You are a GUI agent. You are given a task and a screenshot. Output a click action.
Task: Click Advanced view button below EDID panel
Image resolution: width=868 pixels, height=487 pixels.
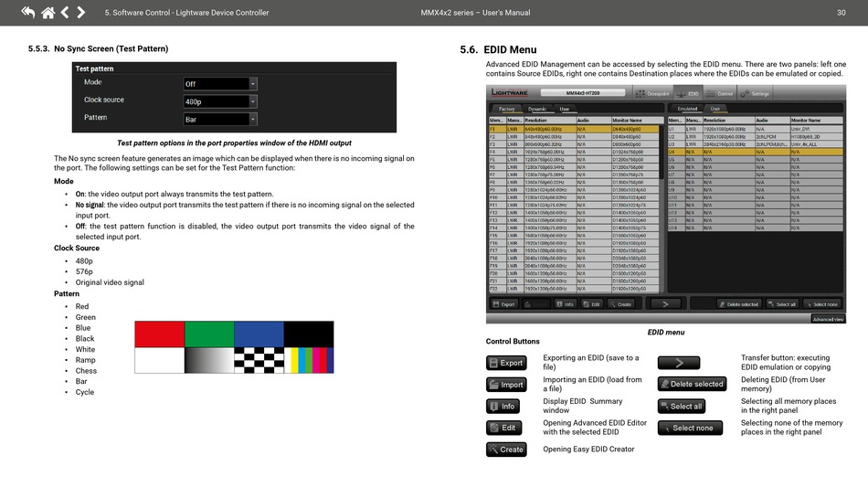(x=828, y=319)
